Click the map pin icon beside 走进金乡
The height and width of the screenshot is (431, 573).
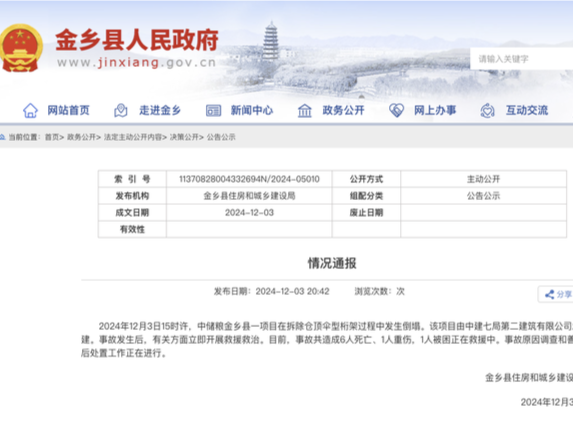(x=121, y=110)
